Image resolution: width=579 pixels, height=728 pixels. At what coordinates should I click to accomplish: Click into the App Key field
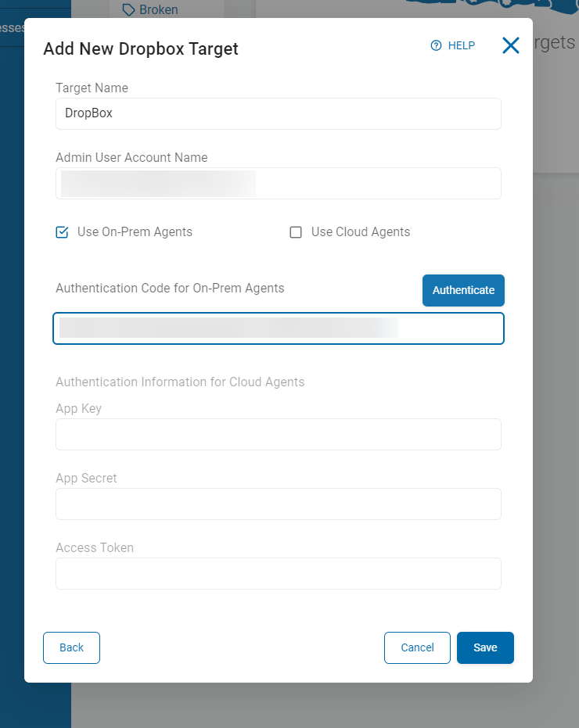coord(278,434)
